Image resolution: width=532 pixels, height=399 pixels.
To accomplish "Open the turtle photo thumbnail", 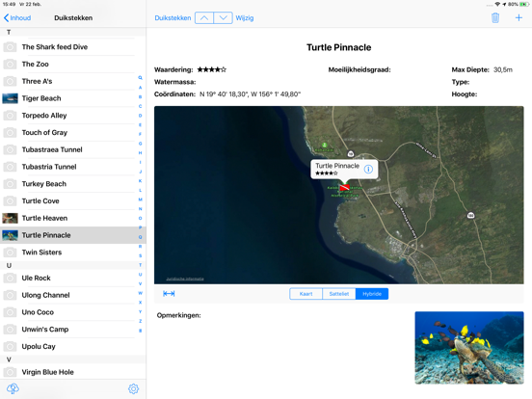I will pyautogui.click(x=469, y=348).
